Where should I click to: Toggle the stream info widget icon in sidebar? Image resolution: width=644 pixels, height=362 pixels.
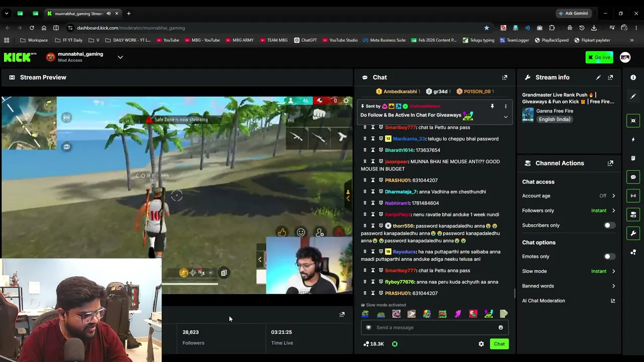pos(633,215)
